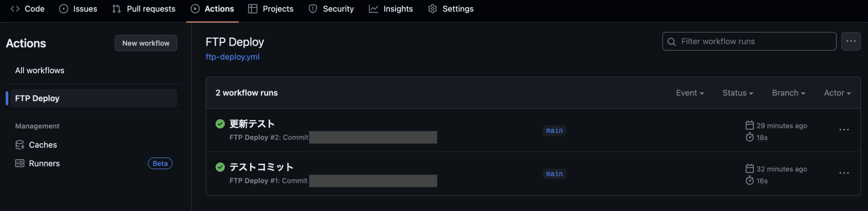868x211 pixels.
Task: Open the Settings tab
Action: point(451,9)
